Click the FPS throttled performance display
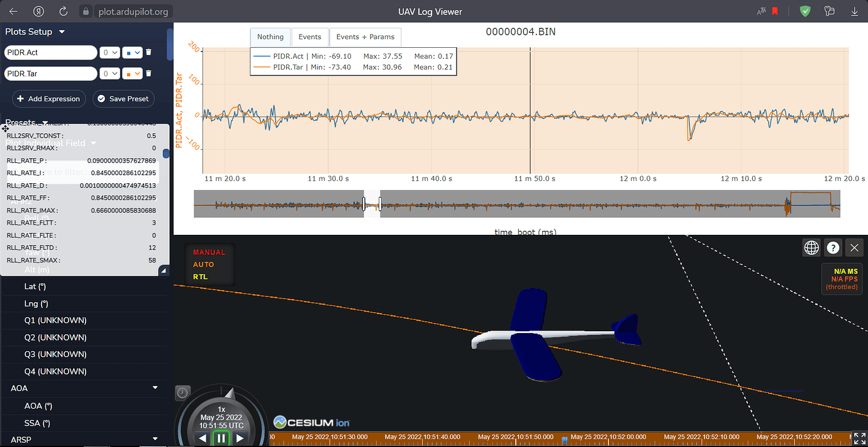 click(842, 279)
